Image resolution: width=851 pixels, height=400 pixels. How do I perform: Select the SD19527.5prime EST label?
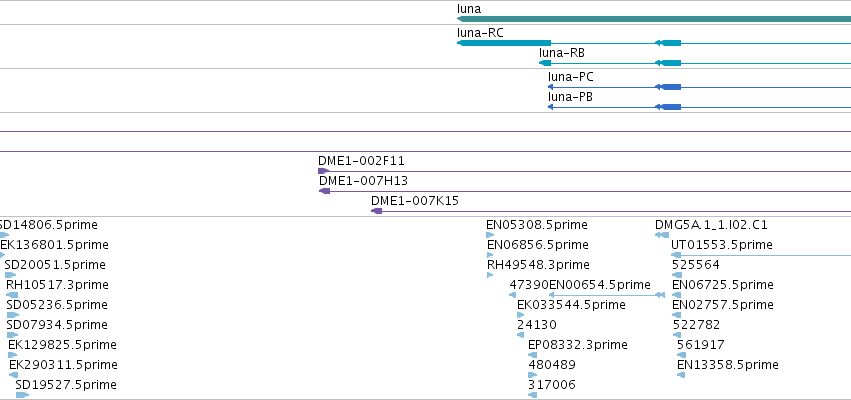66,384
